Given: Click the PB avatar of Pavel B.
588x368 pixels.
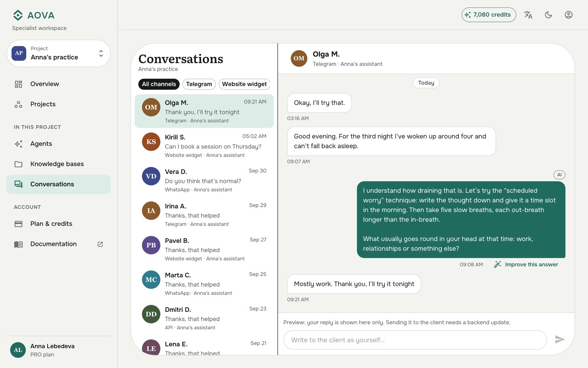Looking at the screenshot, I should (x=151, y=245).
